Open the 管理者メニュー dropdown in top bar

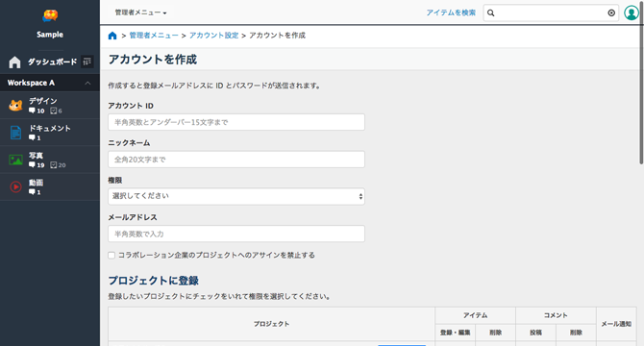[x=141, y=12]
